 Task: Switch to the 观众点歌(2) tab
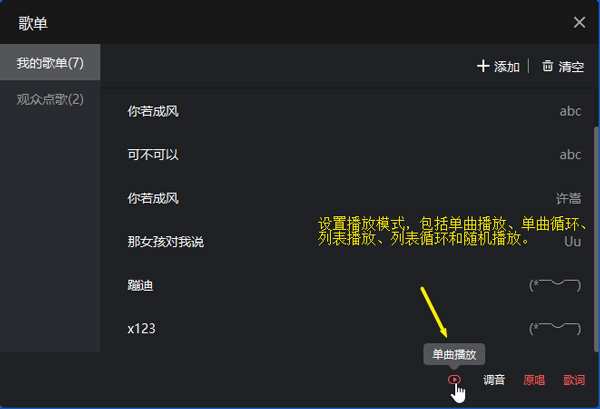50,99
